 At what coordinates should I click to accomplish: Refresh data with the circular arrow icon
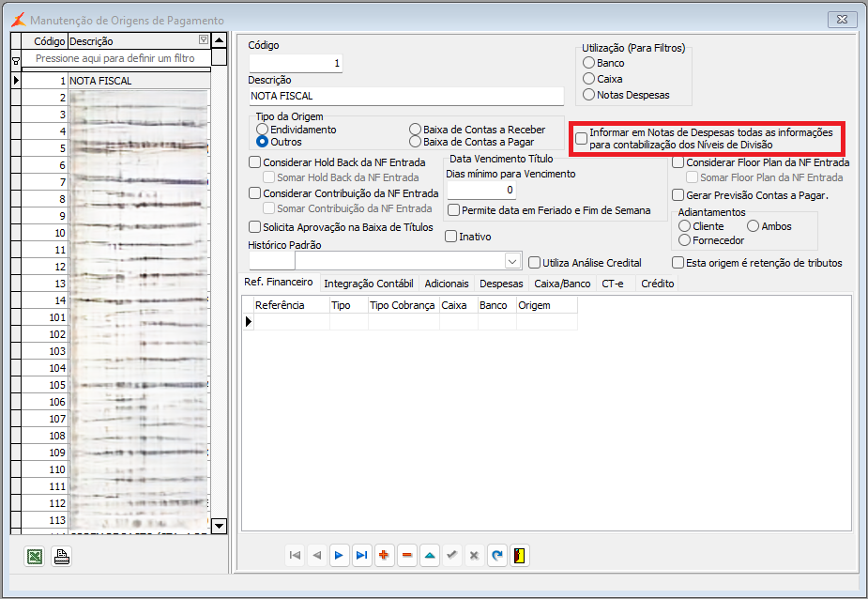[x=497, y=555]
